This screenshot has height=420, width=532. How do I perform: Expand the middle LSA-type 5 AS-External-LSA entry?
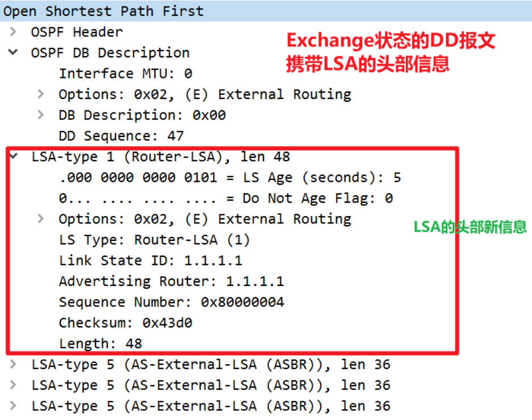(13, 385)
